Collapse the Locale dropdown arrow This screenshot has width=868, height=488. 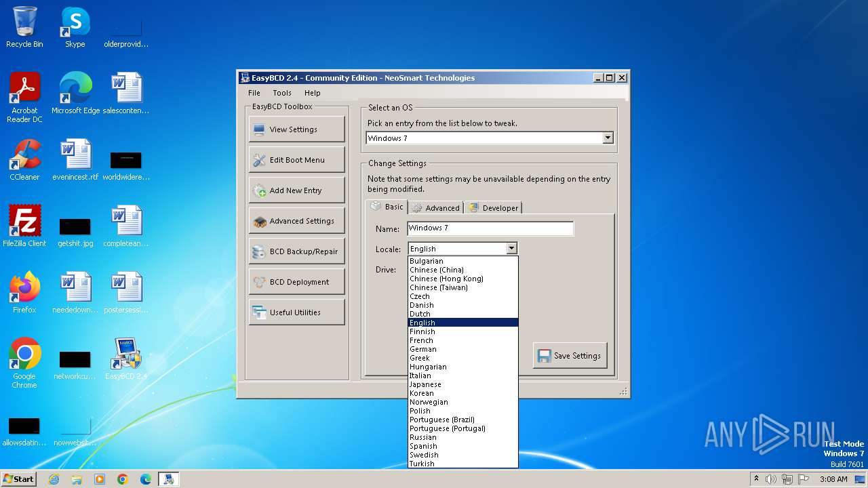coord(512,249)
